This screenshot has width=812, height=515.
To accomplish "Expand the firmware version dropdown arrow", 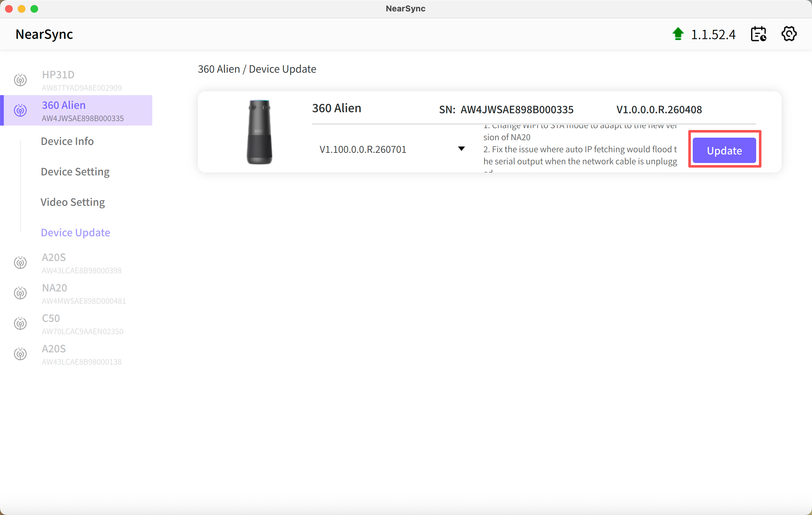I will pos(461,149).
